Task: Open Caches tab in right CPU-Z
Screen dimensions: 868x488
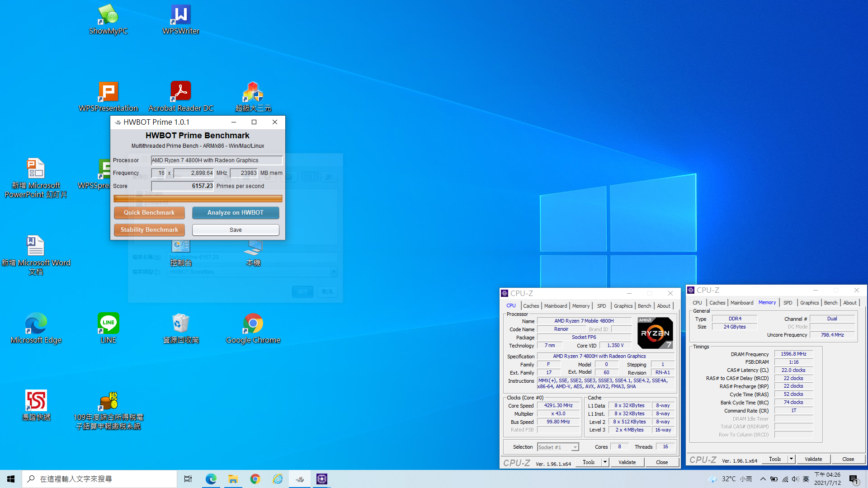Action: (x=717, y=303)
